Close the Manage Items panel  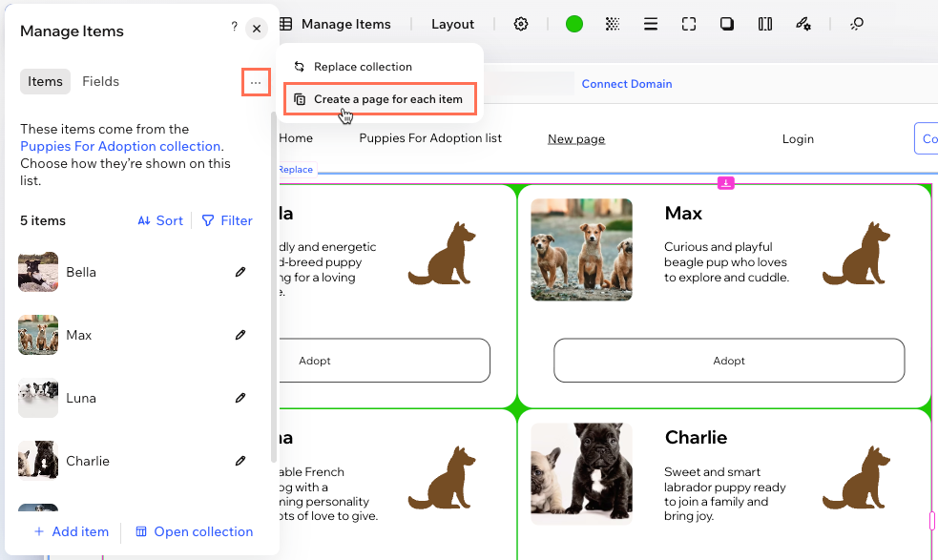tap(257, 29)
